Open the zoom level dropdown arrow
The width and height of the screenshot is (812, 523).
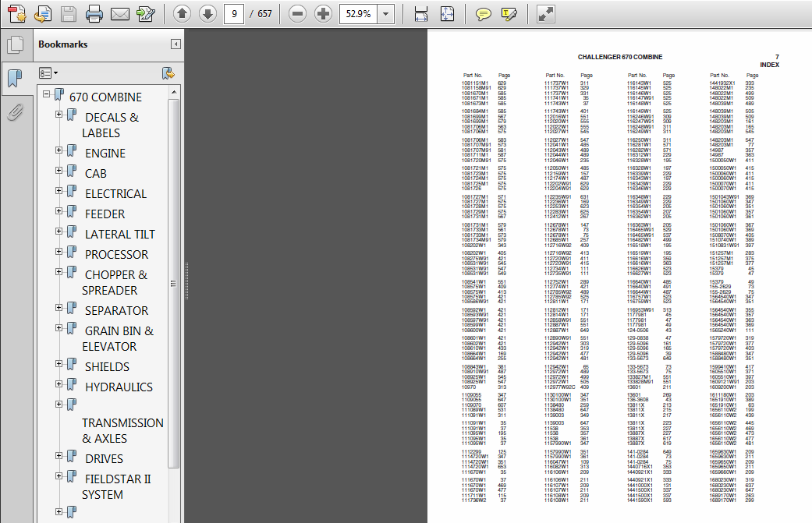(x=386, y=14)
